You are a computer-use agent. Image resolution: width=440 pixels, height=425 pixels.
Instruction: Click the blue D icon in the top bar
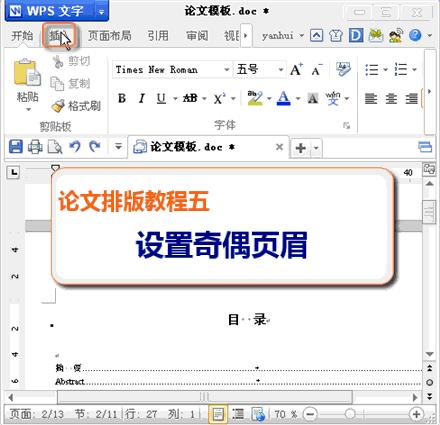click(x=356, y=35)
